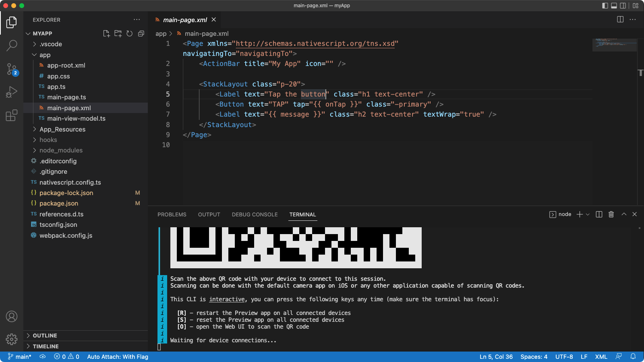Expand the .vscode folder
The height and width of the screenshot is (362, 644).
86,44
